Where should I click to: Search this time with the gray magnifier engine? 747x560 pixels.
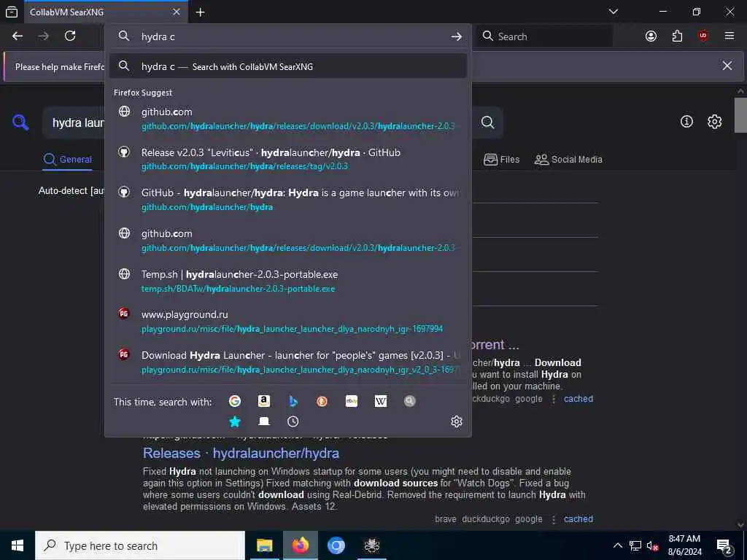click(410, 402)
